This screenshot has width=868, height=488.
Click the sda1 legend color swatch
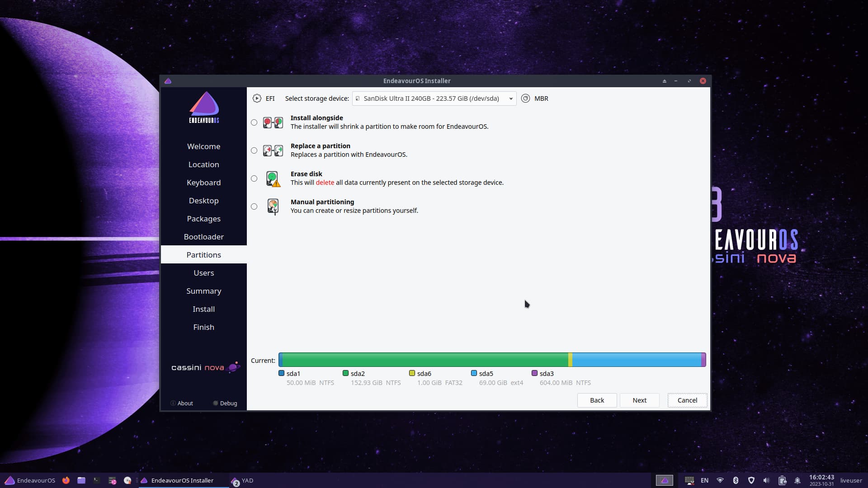tap(281, 373)
